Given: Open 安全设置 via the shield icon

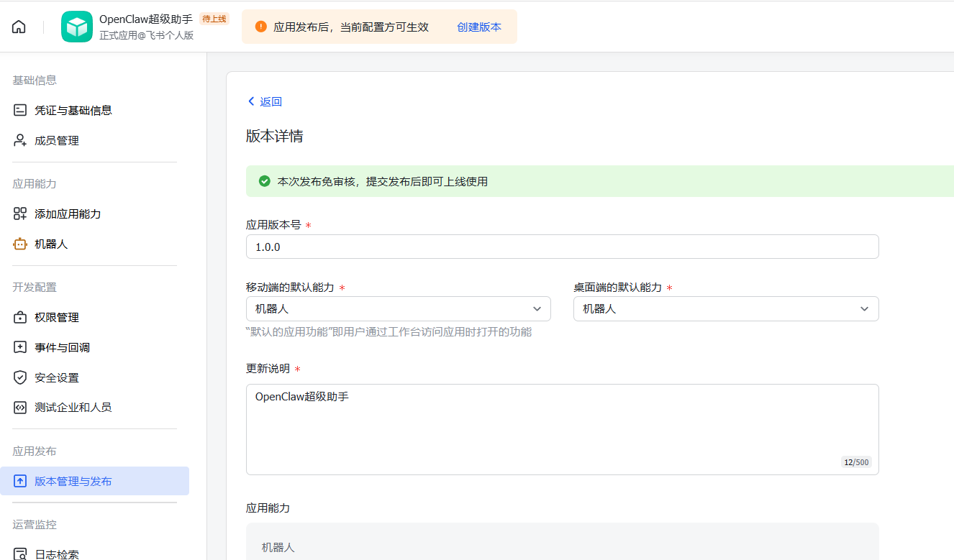Looking at the screenshot, I should (x=20, y=377).
